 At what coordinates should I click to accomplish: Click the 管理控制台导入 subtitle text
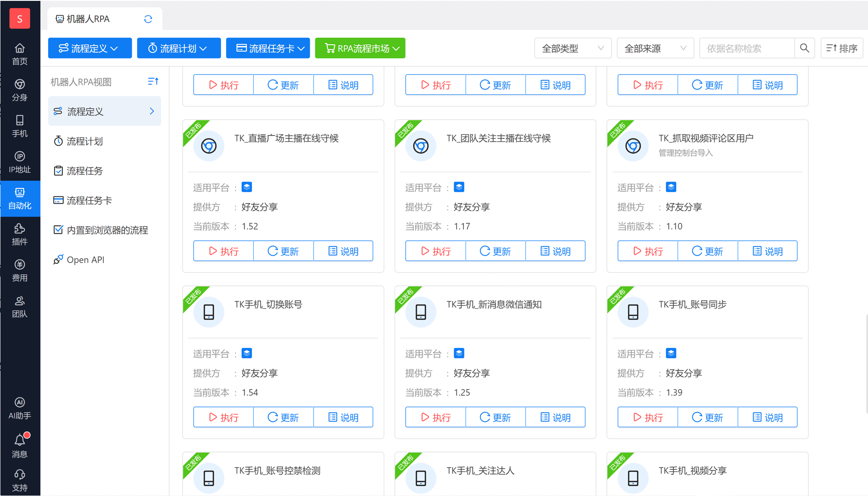coord(686,153)
